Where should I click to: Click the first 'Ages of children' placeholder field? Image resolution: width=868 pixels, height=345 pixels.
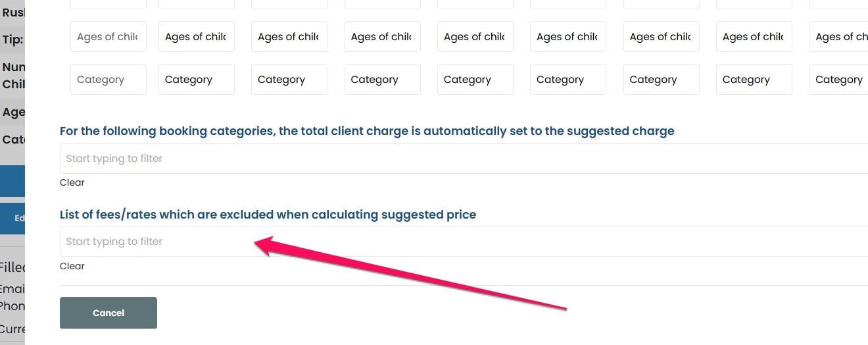(x=108, y=37)
